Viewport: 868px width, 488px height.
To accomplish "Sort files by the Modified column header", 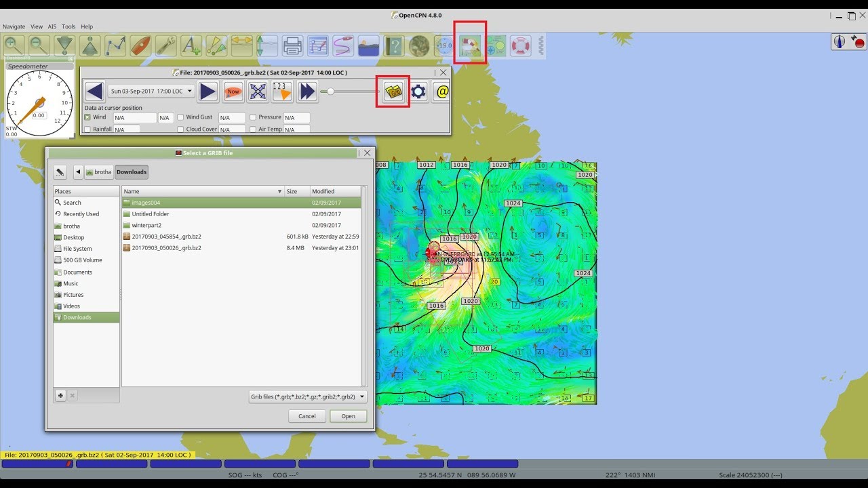I will (336, 191).
